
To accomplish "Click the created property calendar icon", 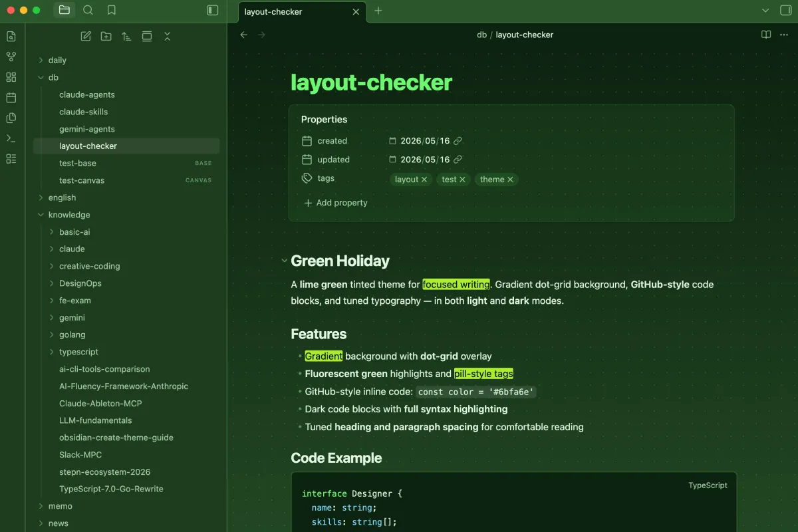I will point(307,141).
